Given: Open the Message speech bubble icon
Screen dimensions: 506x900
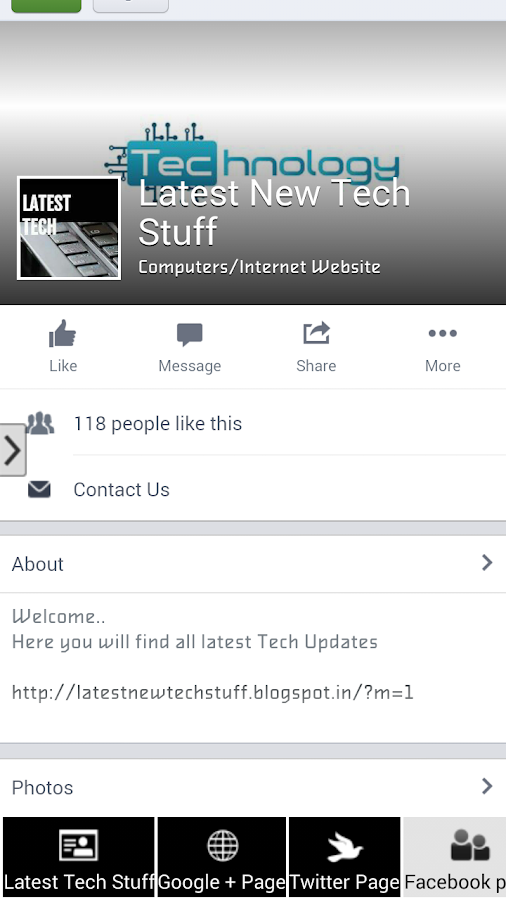Looking at the screenshot, I should [x=189, y=335].
